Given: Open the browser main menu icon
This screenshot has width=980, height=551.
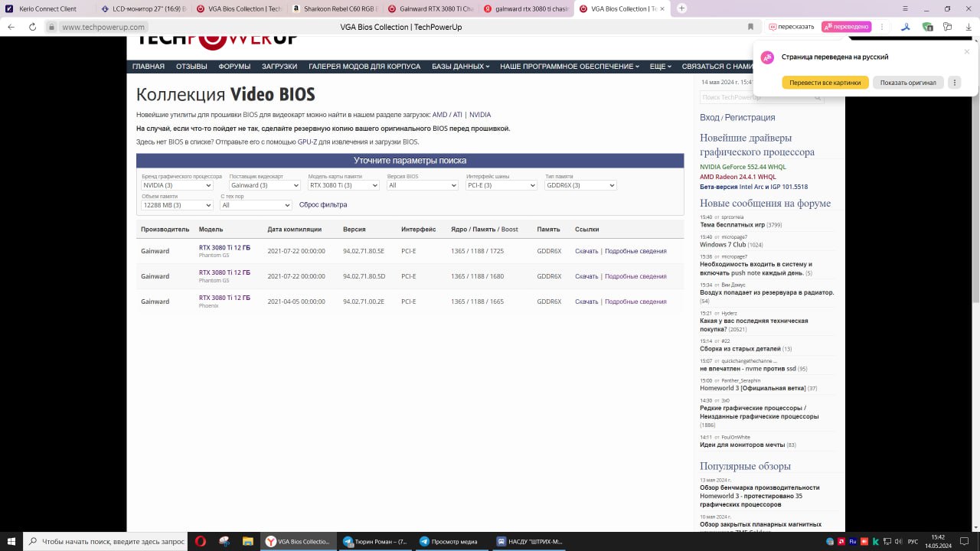Looking at the screenshot, I should point(906,8).
